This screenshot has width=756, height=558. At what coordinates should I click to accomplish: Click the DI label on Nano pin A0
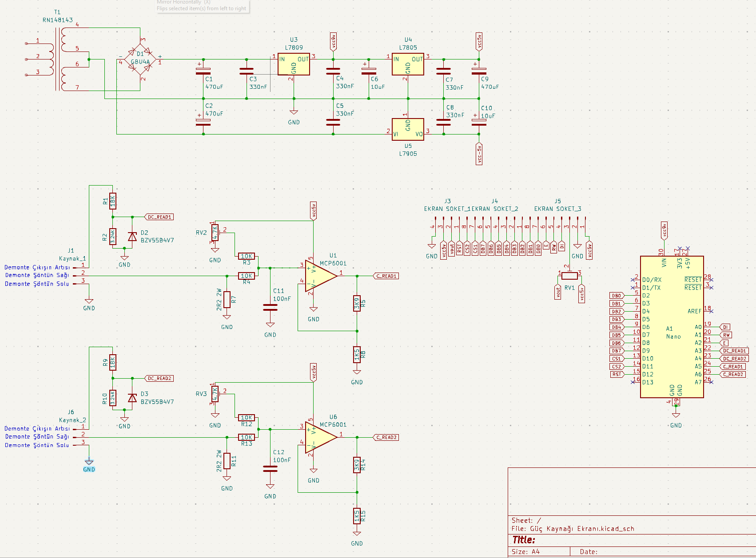tap(725, 327)
